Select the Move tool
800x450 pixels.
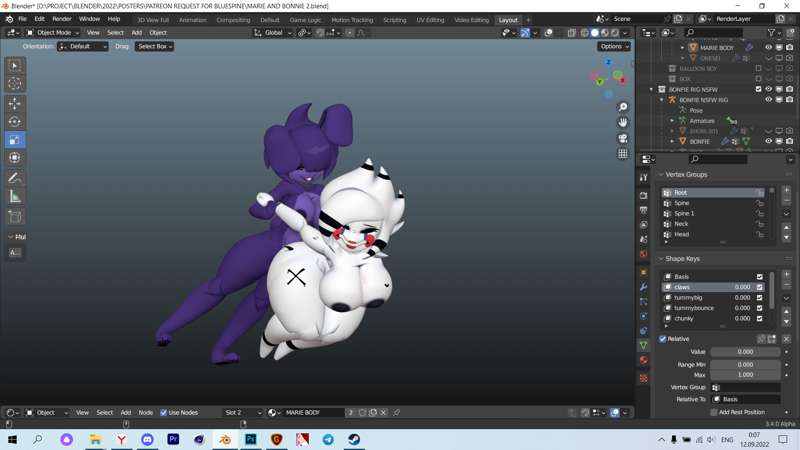(x=15, y=103)
